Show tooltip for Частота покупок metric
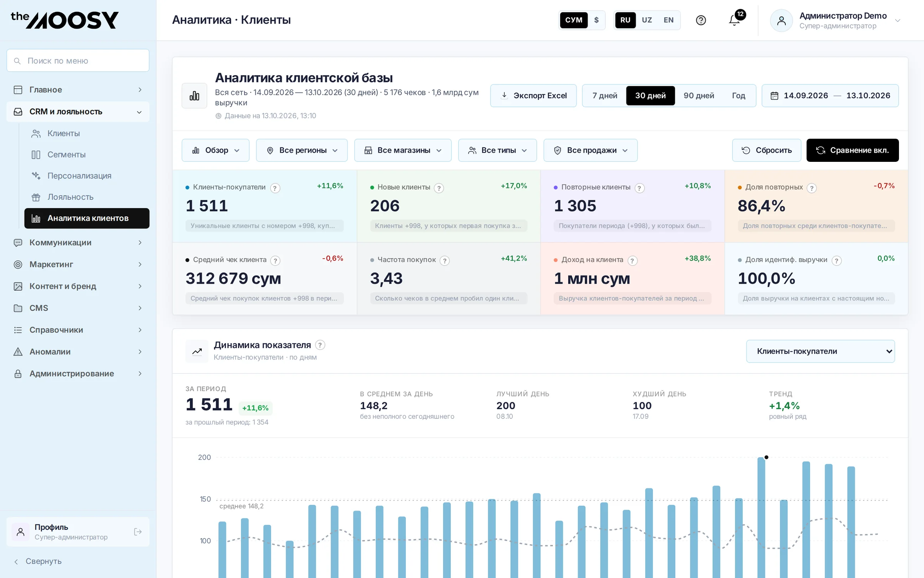The height and width of the screenshot is (578, 924). 445,260
